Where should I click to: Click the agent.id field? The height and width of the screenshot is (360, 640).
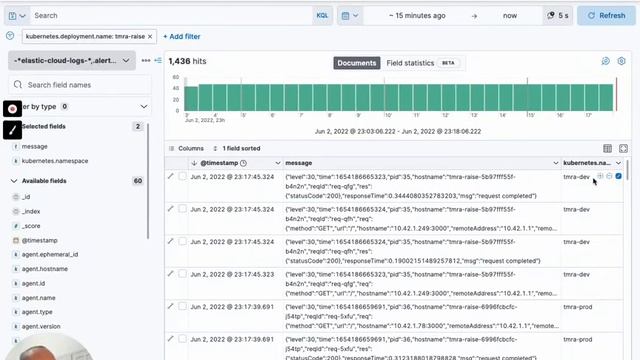tap(33, 283)
